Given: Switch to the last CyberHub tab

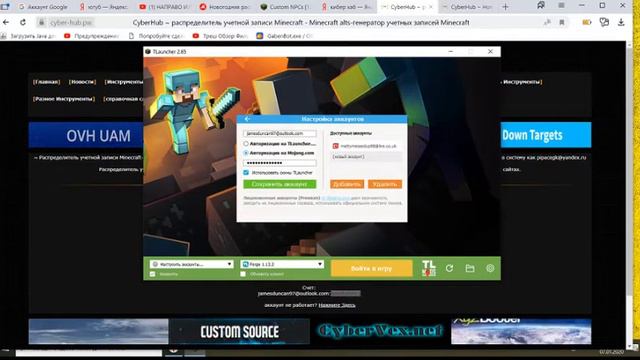Looking at the screenshot, I should (x=468, y=7).
